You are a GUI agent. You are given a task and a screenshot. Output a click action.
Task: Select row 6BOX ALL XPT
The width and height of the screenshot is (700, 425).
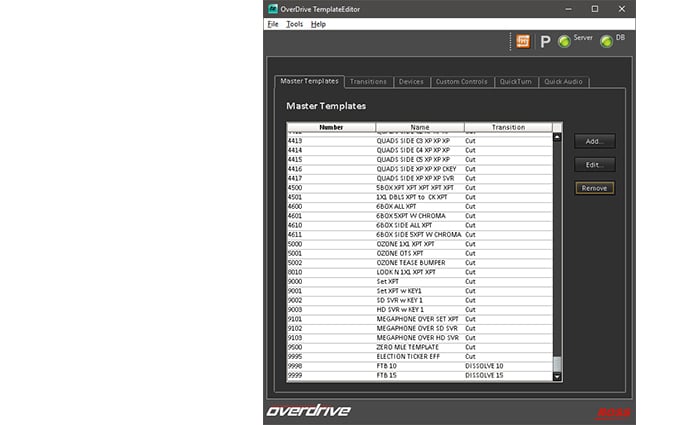[x=420, y=206]
